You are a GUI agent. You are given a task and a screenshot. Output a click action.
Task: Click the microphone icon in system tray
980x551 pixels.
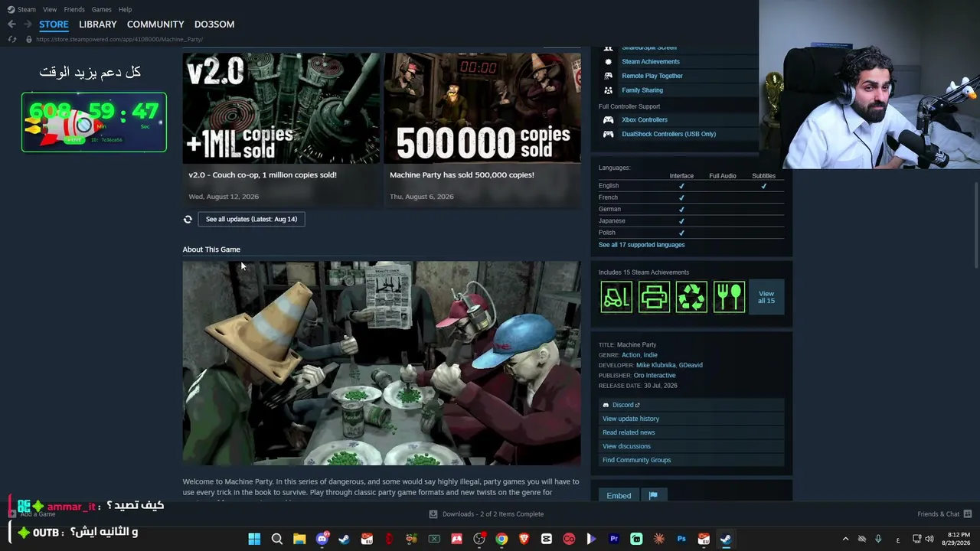[878, 539]
